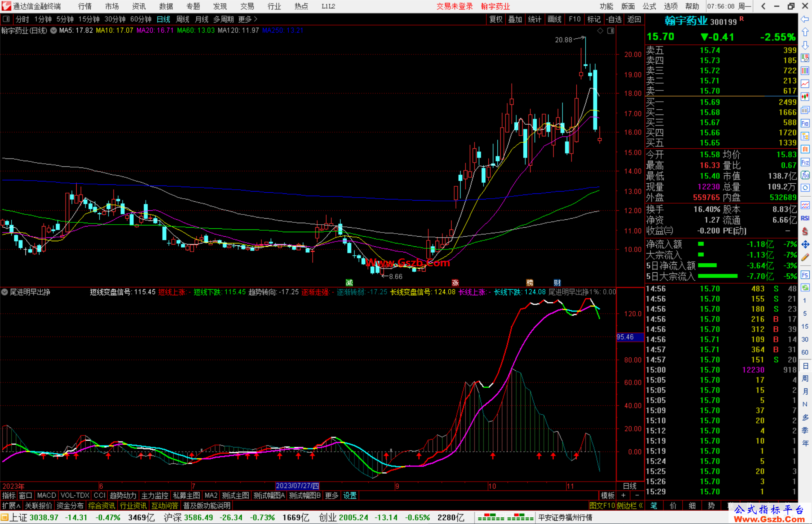Open the 公式 menu
This screenshot has height=524, width=812.
click(649, 6)
